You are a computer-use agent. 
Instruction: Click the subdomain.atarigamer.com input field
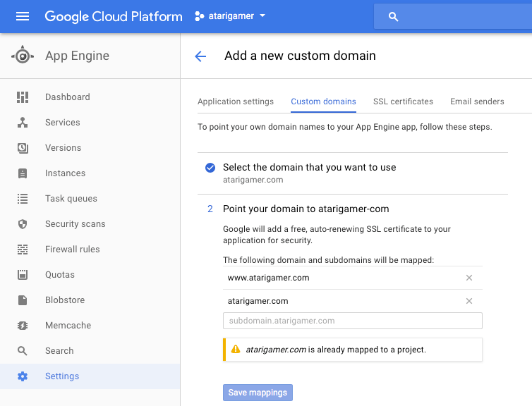click(x=353, y=321)
